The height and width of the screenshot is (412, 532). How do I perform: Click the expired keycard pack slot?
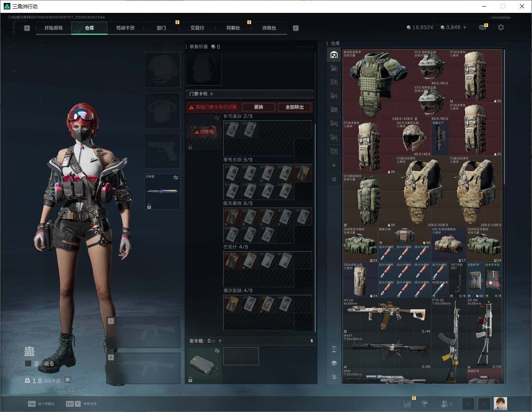tap(204, 132)
